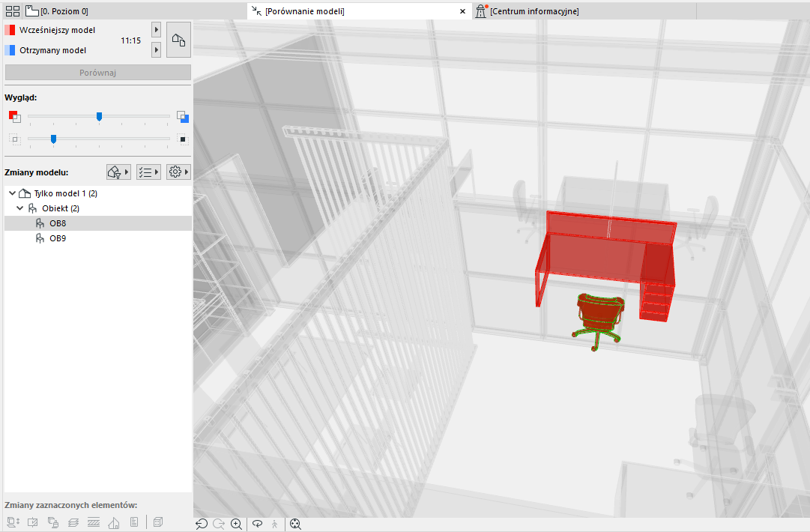Click the Wcześniejszy model label
Screen dimensions: 810x532
58,30
